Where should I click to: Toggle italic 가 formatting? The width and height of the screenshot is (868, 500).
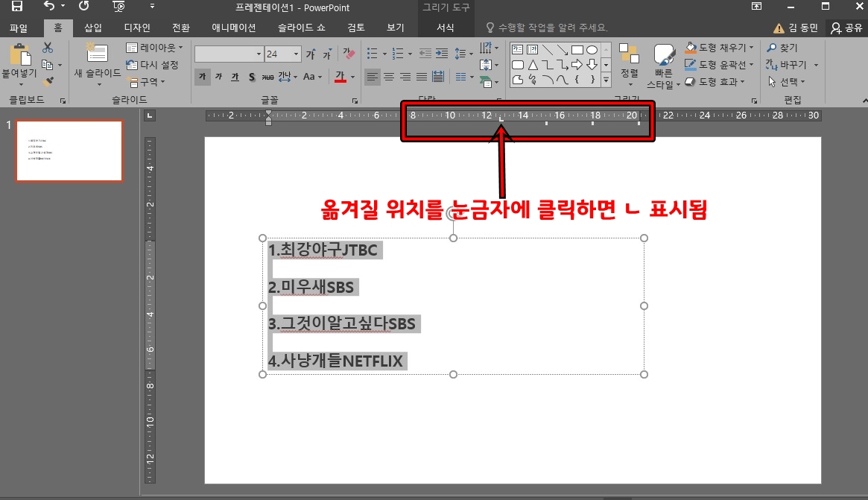(218, 77)
